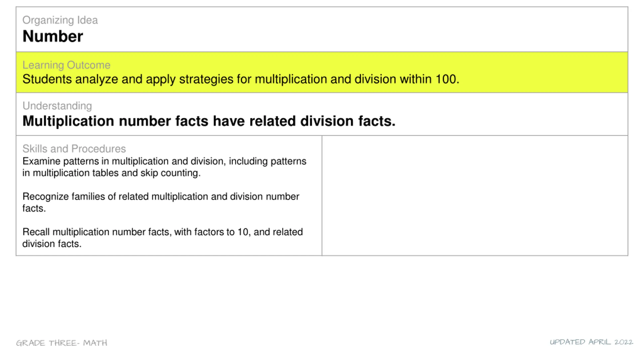The image size is (644, 362).
Task: Click the Understanding label
Action: coord(57,106)
